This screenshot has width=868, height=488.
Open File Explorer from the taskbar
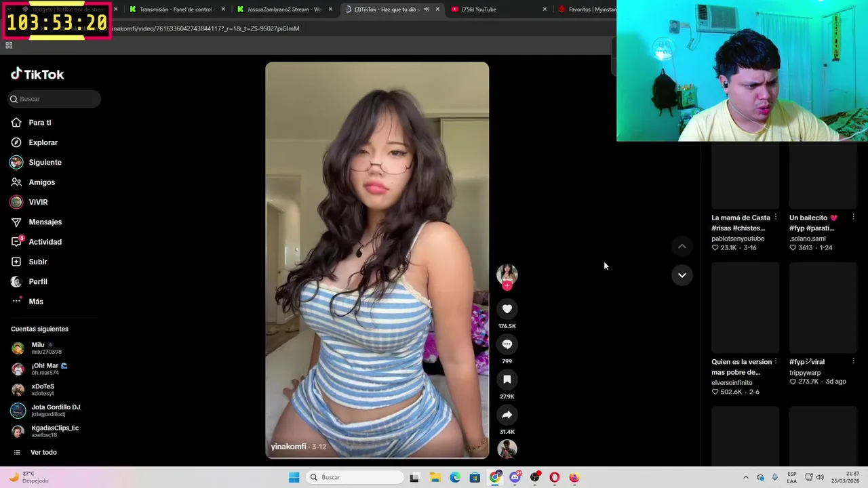(435, 477)
